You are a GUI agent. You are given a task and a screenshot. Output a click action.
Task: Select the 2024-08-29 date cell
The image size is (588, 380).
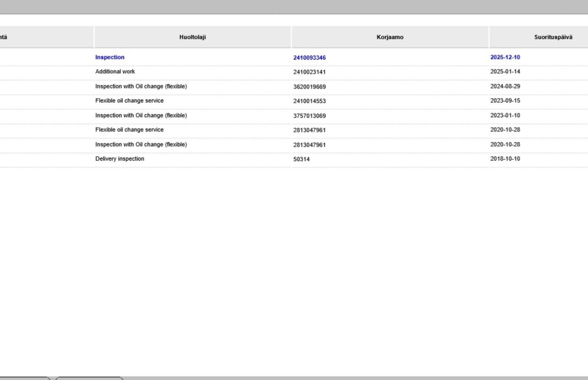(x=505, y=86)
